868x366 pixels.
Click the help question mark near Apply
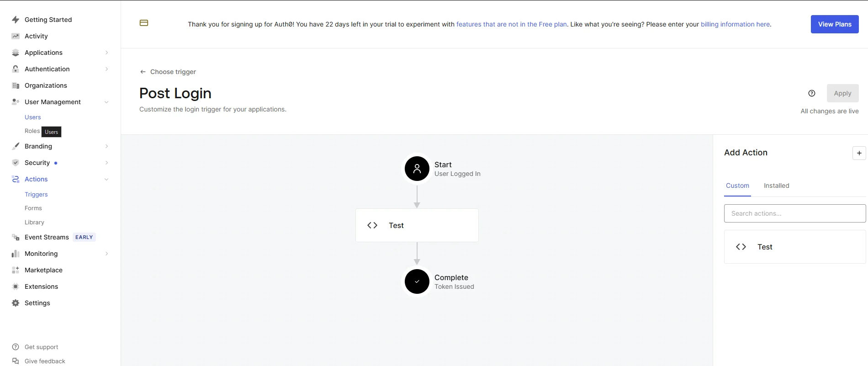coord(812,93)
